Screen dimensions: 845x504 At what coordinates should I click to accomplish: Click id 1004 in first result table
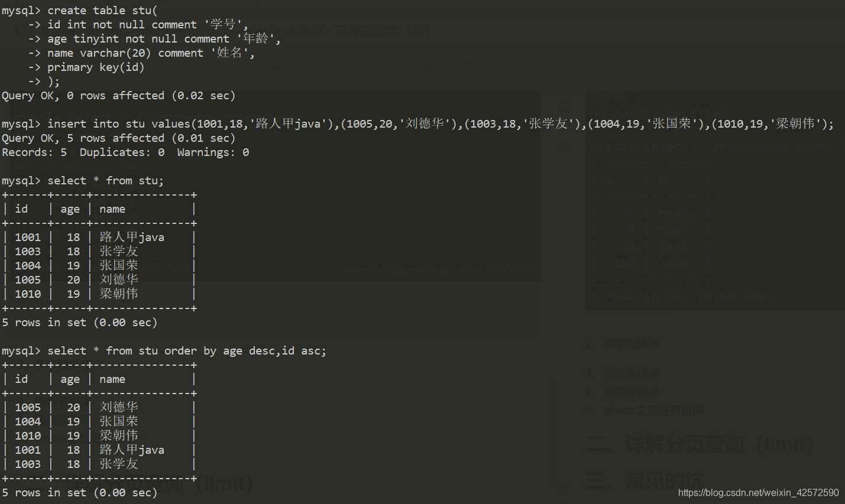[x=28, y=266]
